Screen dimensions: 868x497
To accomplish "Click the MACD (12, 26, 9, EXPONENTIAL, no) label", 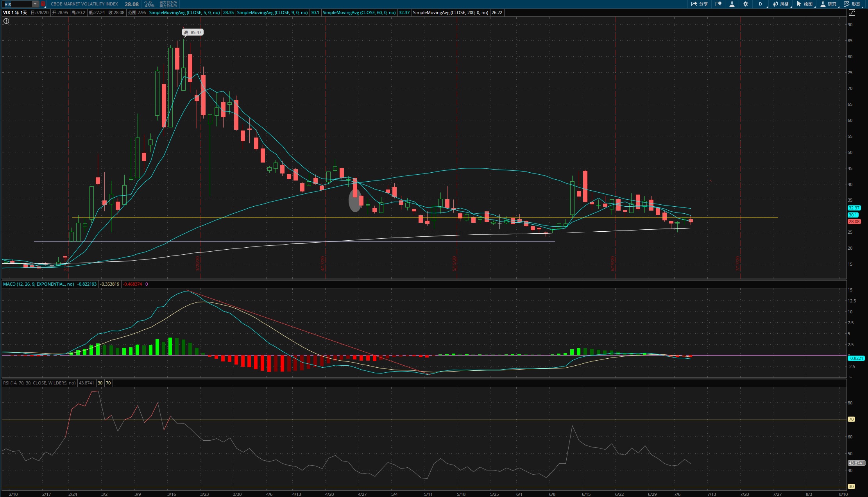I will tap(38, 284).
